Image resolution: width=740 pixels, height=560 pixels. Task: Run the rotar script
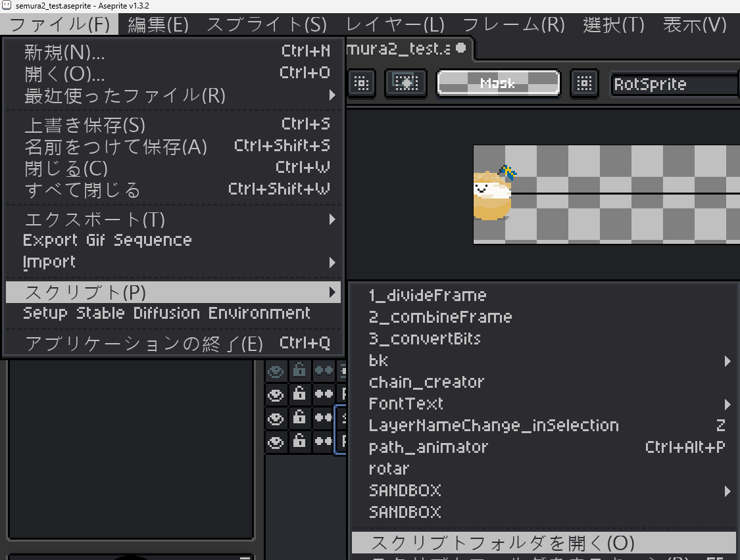click(544, 469)
